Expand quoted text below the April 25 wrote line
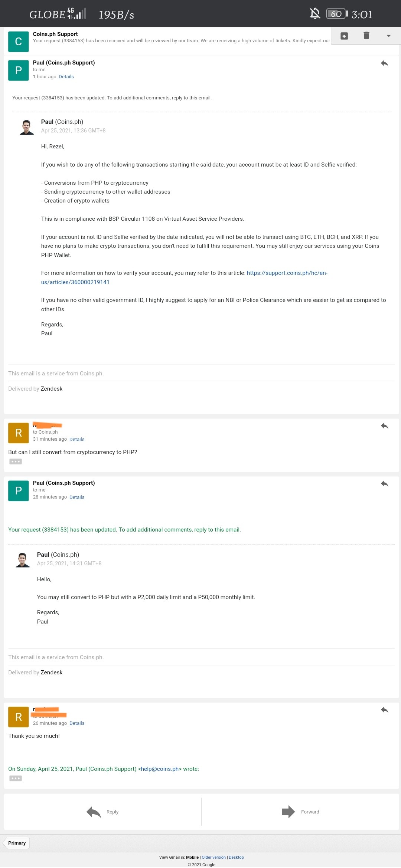Viewport: 401px width, 868px height. (x=16, y=778)
